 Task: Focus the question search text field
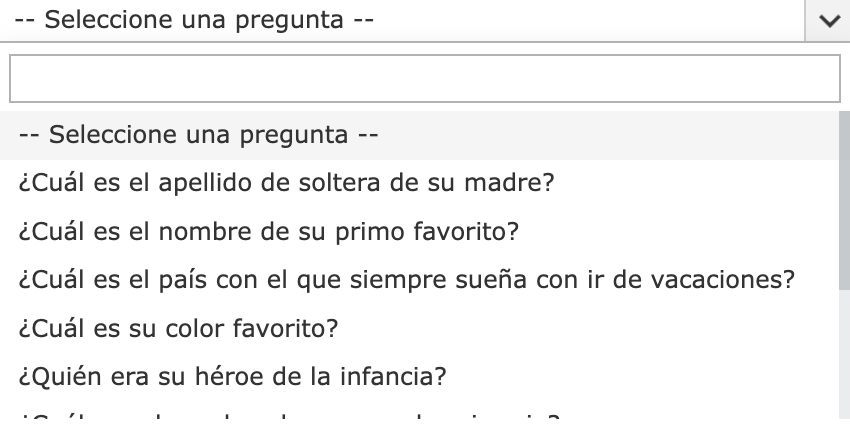pos(424,78)
